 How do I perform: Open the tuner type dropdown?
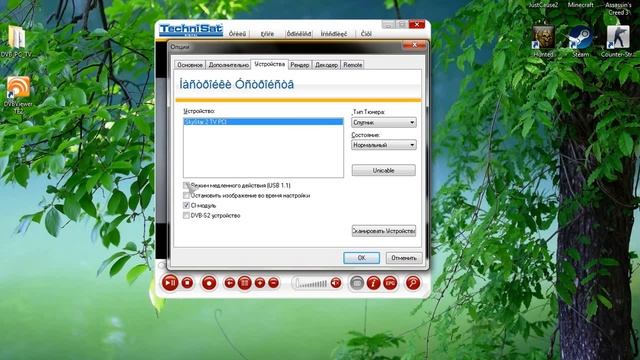384,122
